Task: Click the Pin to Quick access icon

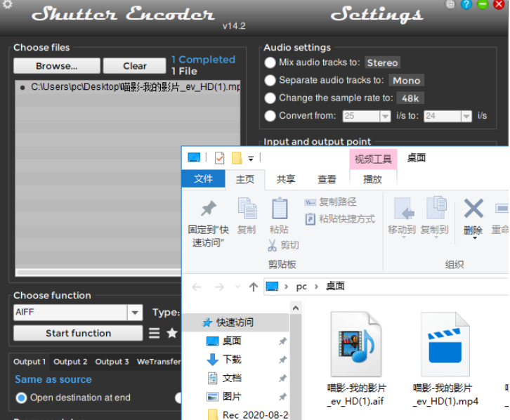Action: coord(209,209)
